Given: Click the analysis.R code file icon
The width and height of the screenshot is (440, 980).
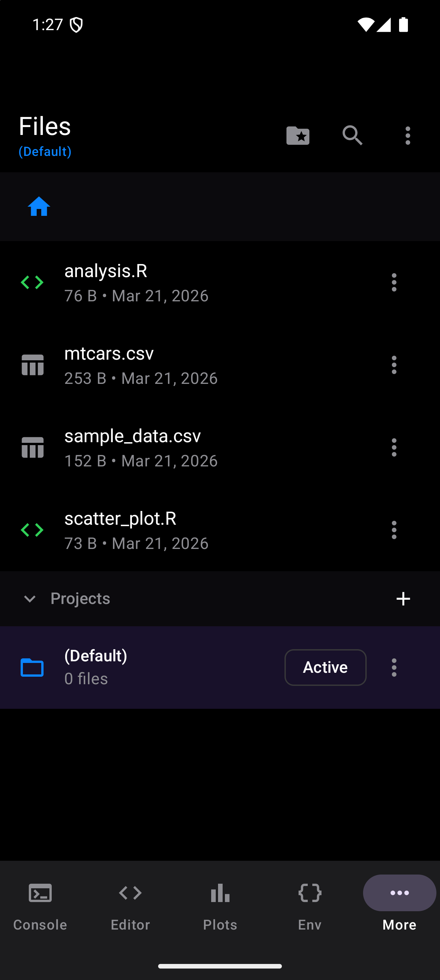Looking at the screenshot, I should tap(32, 283).
